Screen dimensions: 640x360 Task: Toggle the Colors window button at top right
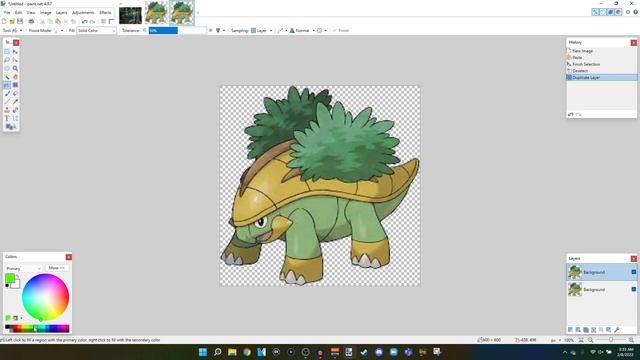[618, 12]
